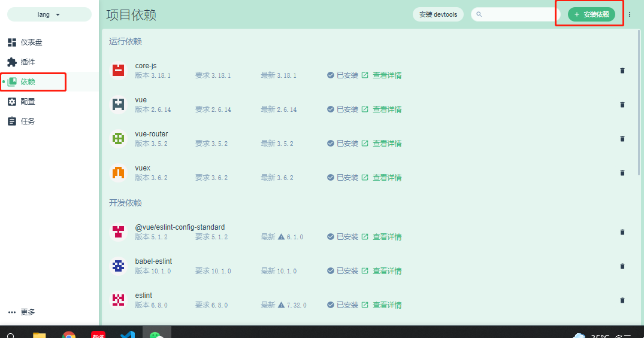Click the vuex package logo
644x338 pixels.
(118, 172)
